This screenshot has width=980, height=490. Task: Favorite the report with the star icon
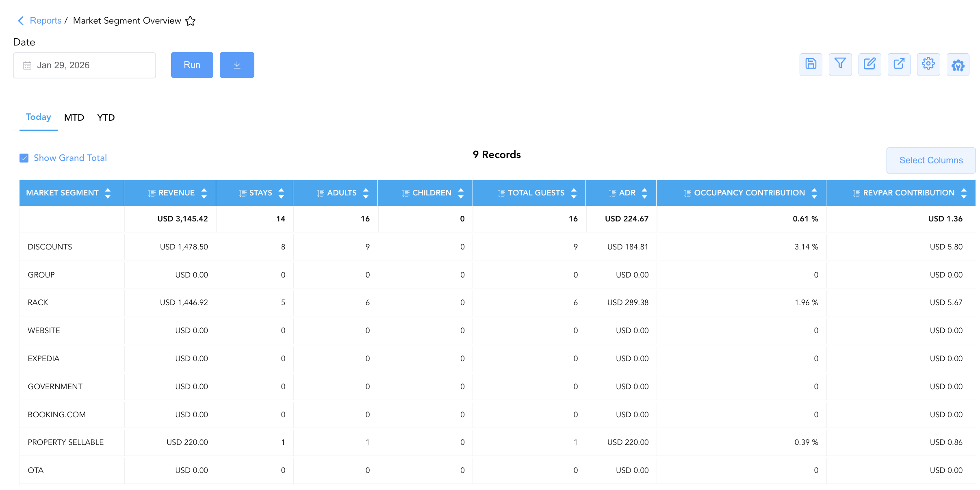coord(191,21)
